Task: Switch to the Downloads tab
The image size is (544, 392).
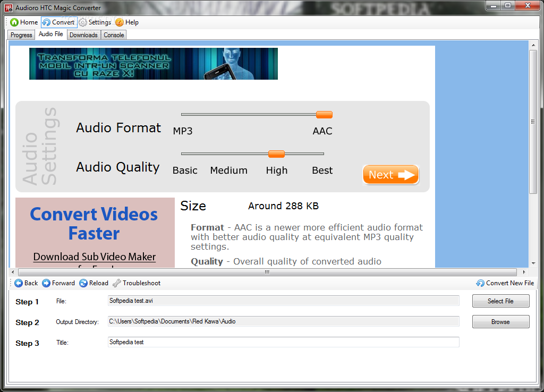Action: (83, 35)
